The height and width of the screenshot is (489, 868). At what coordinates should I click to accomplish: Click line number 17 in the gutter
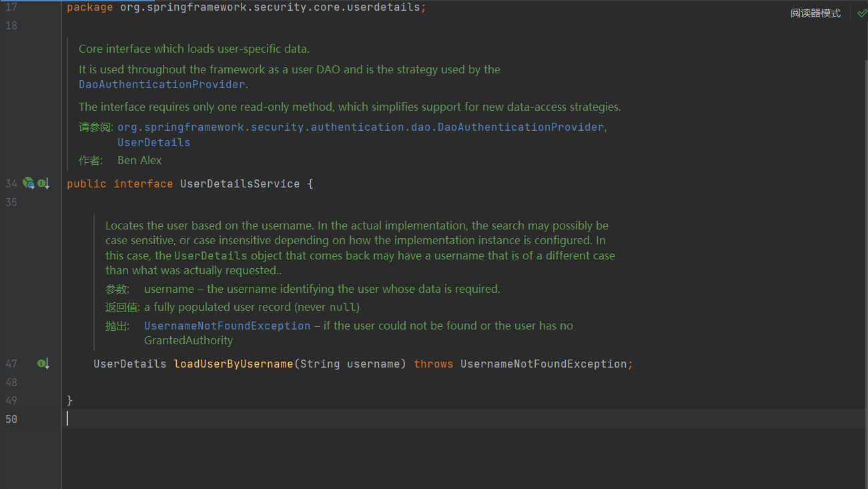click(11, 7)
